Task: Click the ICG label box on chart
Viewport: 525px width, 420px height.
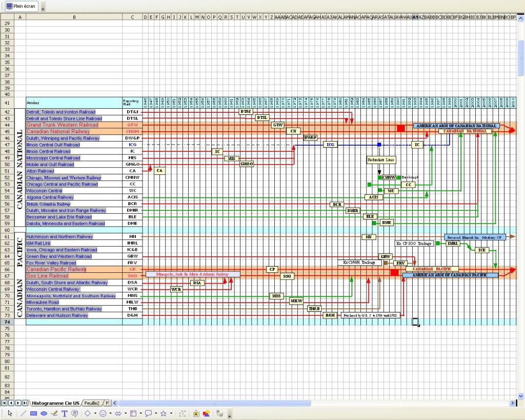Action: [x=331, y=144]
